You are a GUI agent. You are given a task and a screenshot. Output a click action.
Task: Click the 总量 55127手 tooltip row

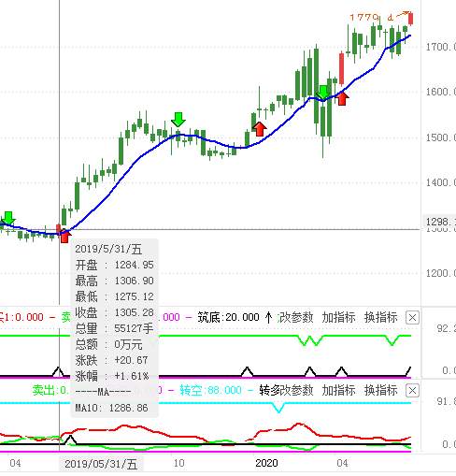point(115,328)
